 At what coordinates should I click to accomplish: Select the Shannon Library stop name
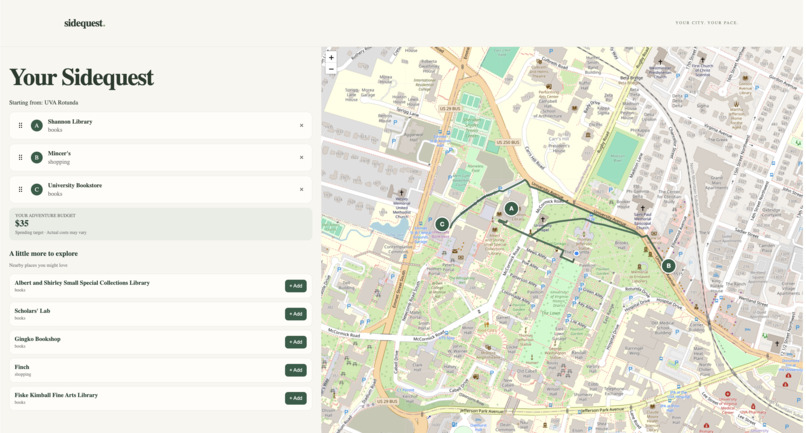click(x=70, y=122)
